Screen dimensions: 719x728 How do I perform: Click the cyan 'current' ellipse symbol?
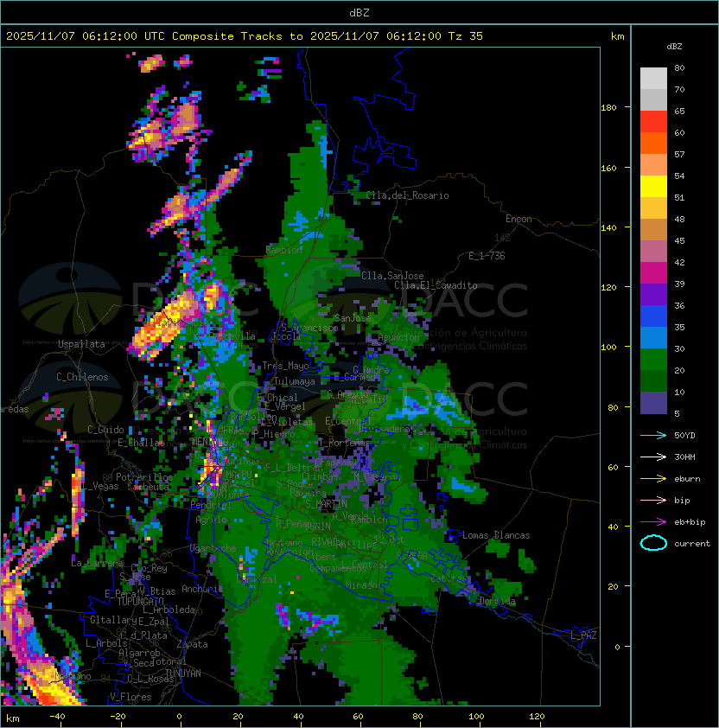653,543
